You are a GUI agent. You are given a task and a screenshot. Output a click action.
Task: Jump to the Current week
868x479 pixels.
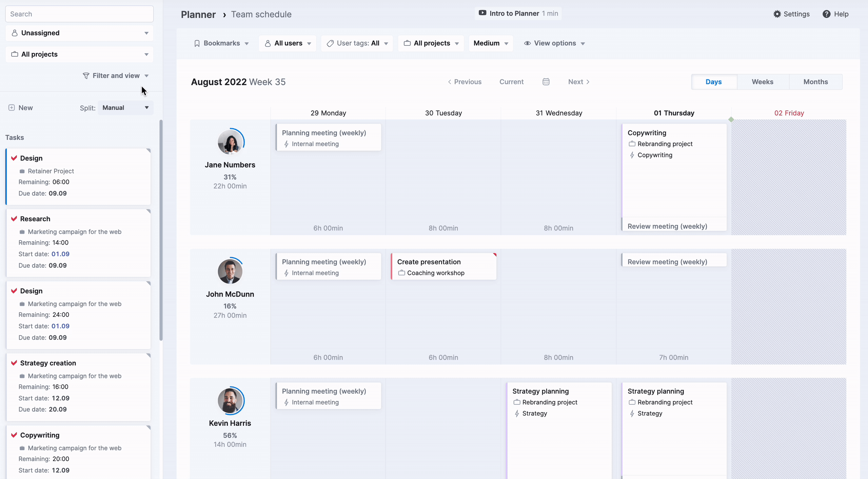[511, 82]
